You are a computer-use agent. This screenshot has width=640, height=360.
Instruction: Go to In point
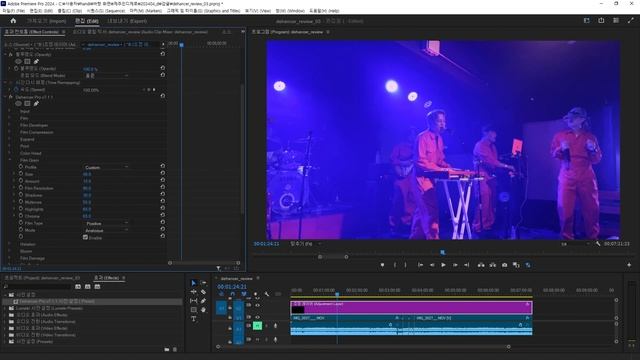point(420,265)
